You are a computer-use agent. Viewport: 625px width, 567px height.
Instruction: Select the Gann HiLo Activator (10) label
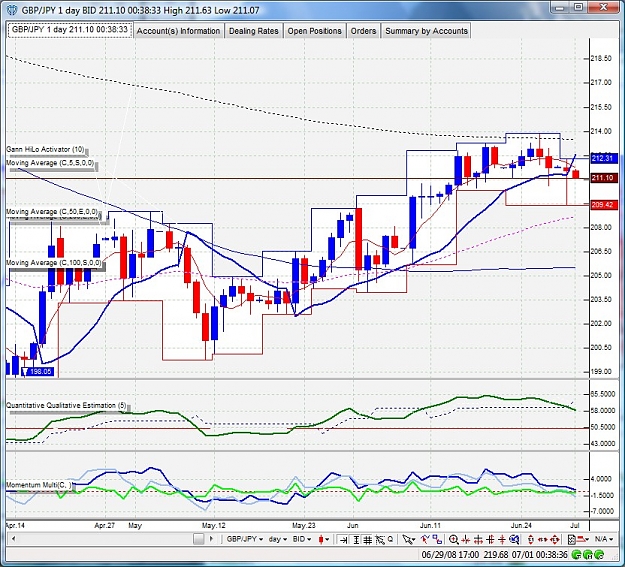click(45, 149)
